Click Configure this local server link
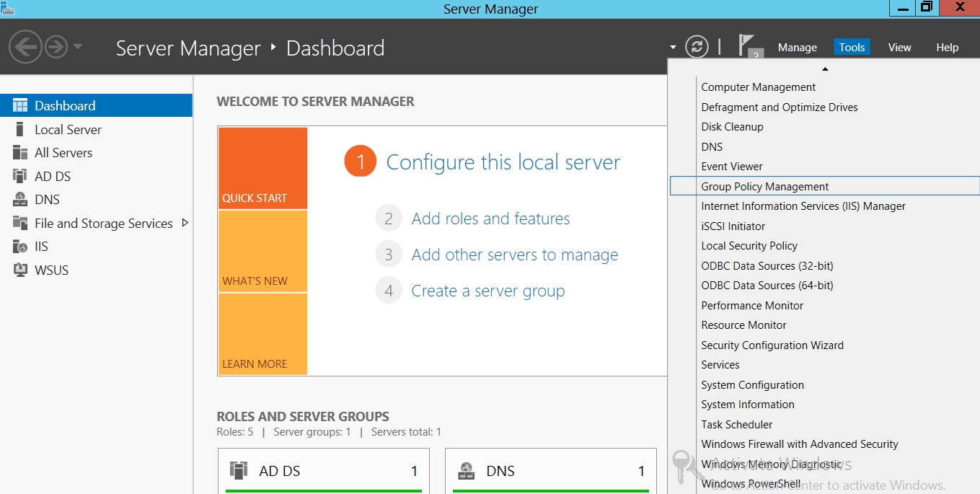 503,162
